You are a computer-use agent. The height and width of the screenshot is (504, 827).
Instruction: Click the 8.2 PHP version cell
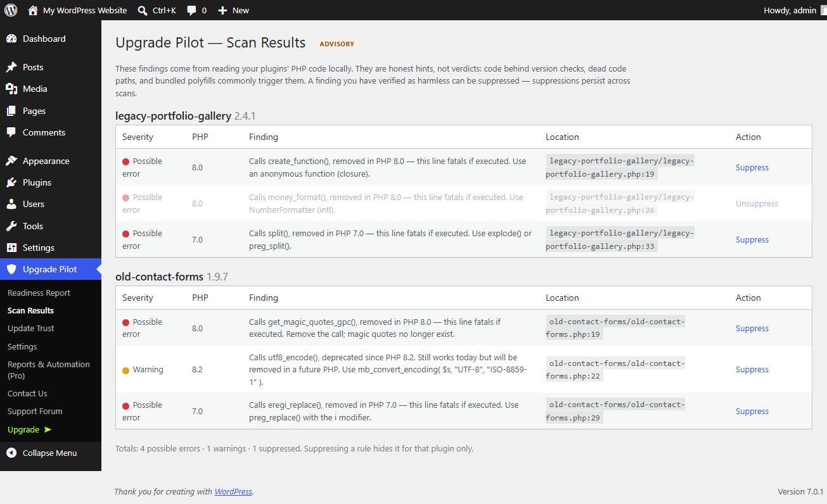pyautogui.click(x=197, y=370)
